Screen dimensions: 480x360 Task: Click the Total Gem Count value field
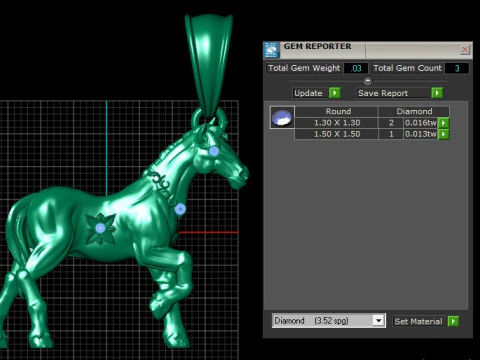tap(457, 68)
